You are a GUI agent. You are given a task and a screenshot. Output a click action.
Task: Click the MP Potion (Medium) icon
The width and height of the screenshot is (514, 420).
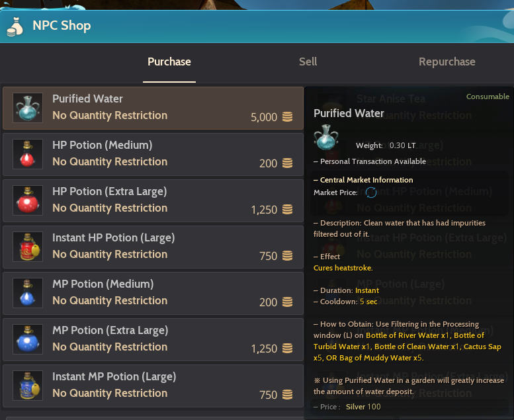28,293
